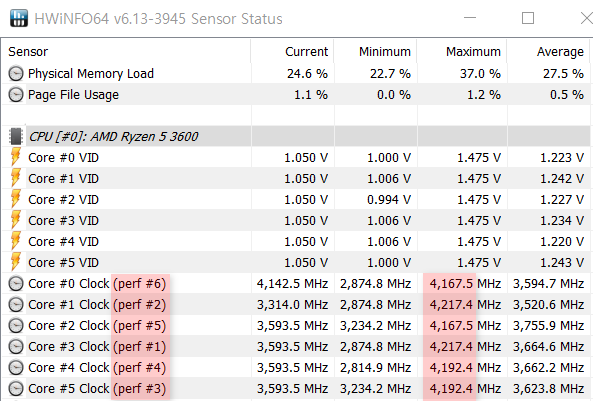Click the clock icon beside Physical Memory Load
The height and width of the screenshot is (401, 593).
16,73
